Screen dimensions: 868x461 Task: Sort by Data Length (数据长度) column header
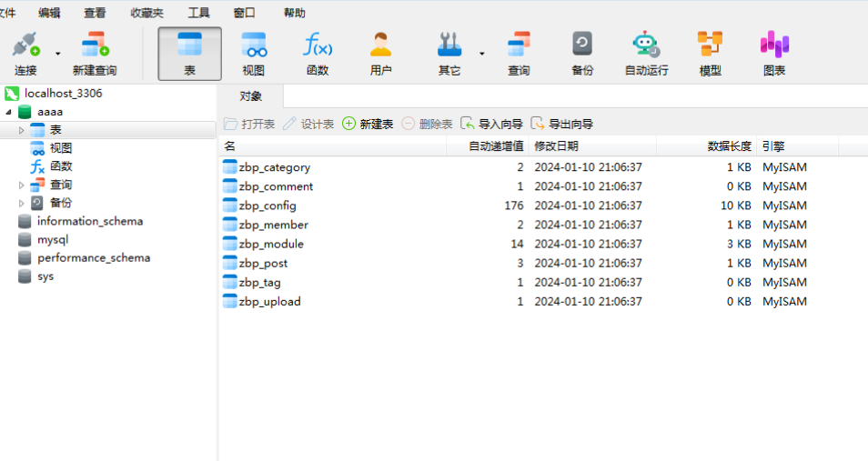706,146
